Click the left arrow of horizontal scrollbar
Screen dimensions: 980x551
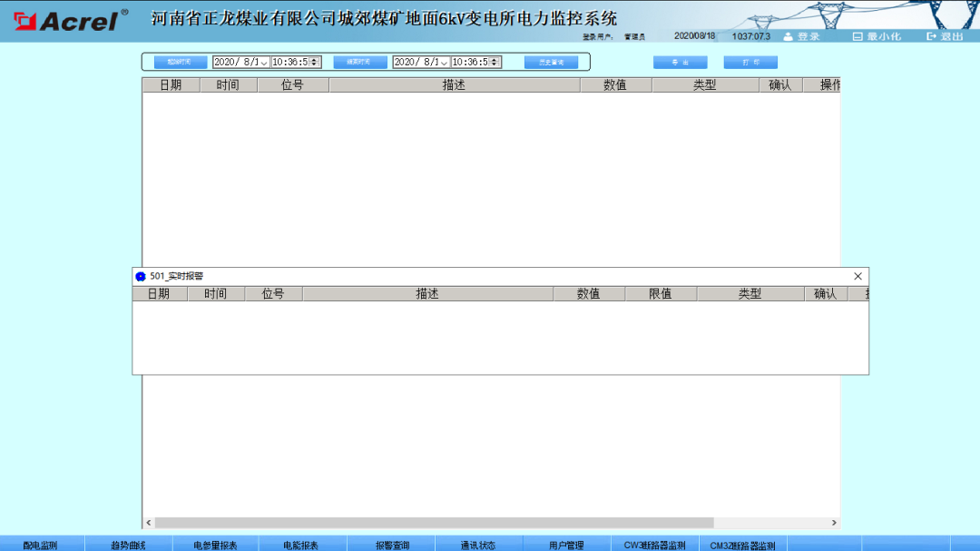click(x=149, y=522)
